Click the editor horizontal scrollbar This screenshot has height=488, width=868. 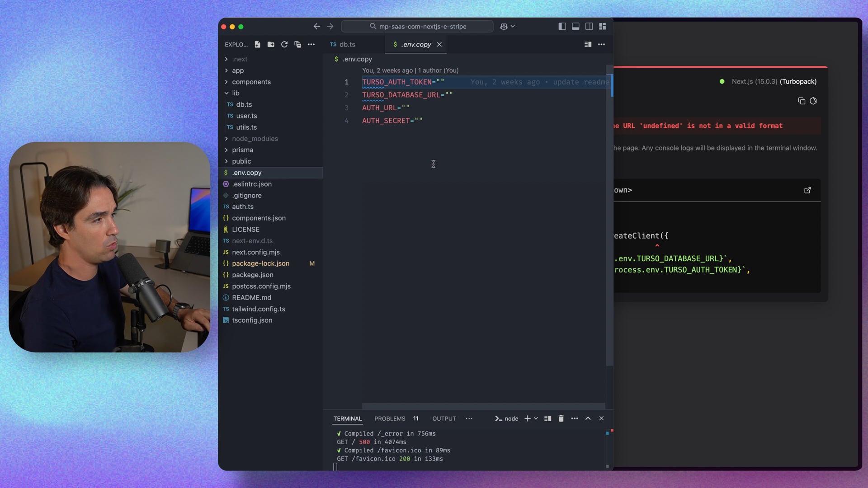click(483, 406)
